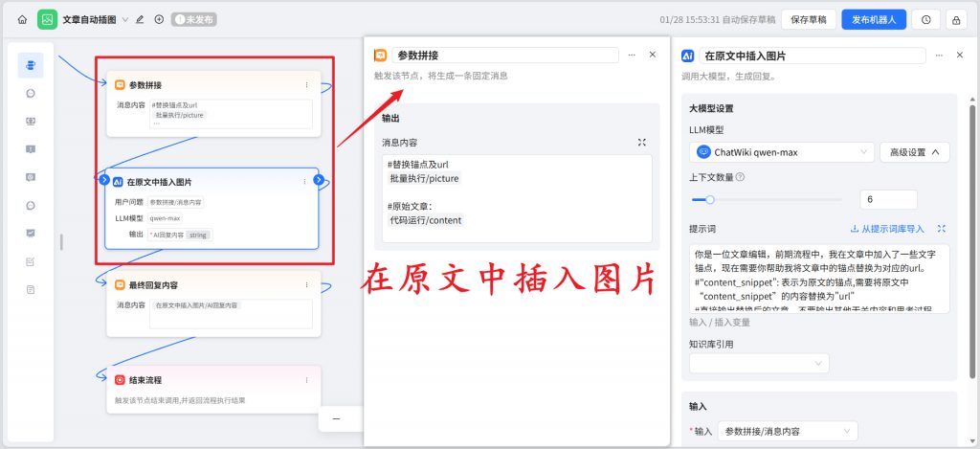Click right blue connector of 在原文中插入图片 node
The image size is (980, 449).
[319, 180]
